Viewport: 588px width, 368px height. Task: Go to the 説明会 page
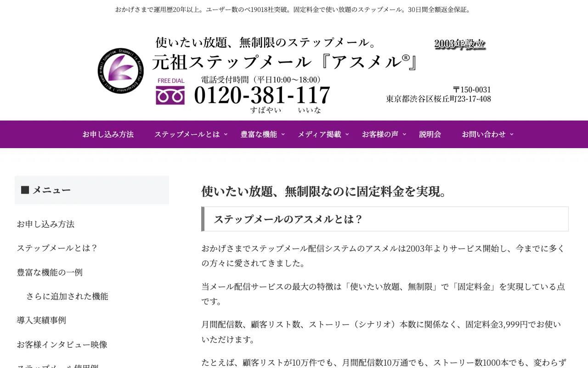(430, 134)
